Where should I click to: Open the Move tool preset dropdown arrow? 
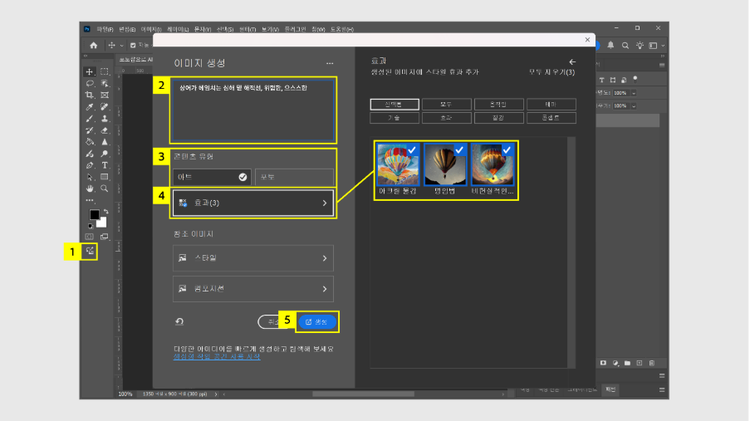(x=121, y=45)
